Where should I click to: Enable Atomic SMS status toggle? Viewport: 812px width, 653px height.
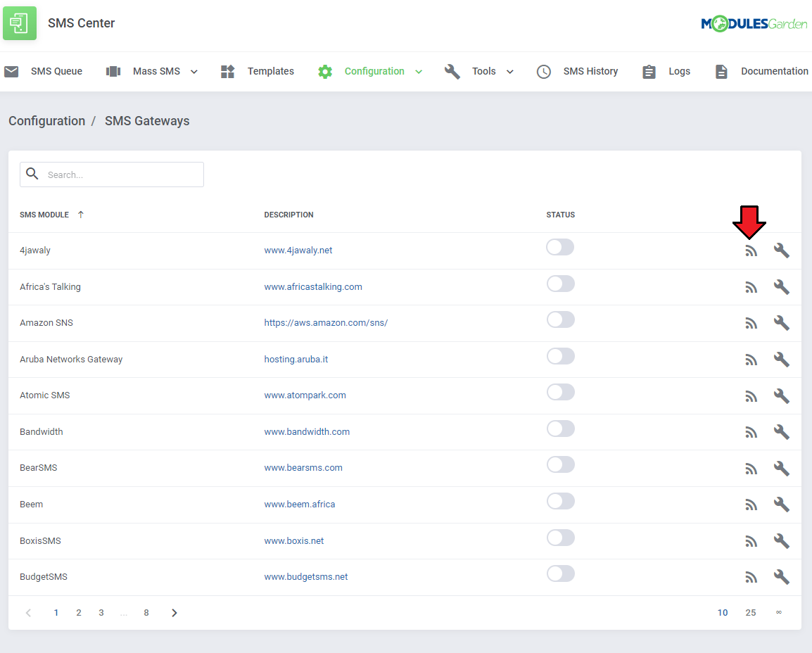[560, 392]
